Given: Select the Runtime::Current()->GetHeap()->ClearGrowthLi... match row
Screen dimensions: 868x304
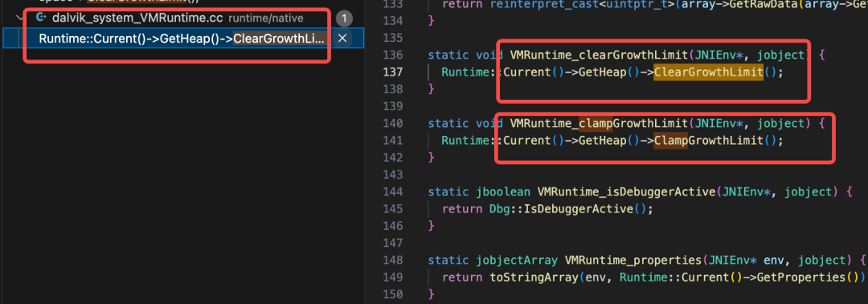Looking at the screenshot, I should click(183, 39).
